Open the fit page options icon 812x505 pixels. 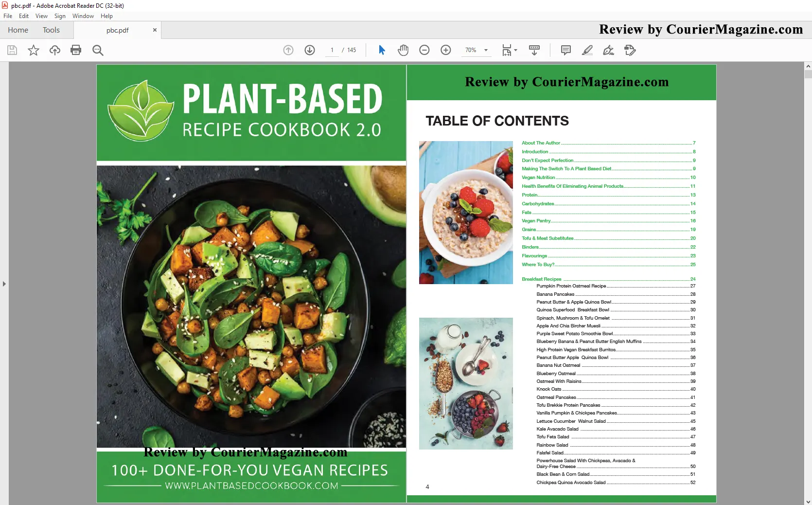click(x=509, y=50)
